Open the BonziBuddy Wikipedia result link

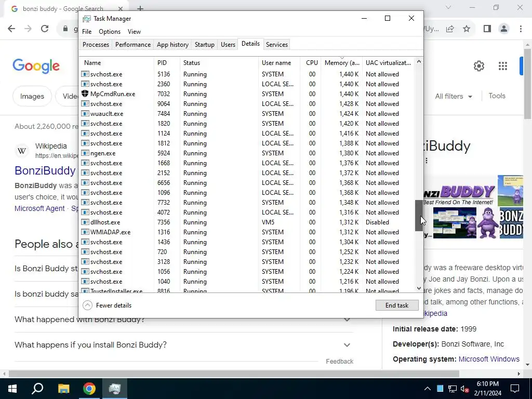45,170
